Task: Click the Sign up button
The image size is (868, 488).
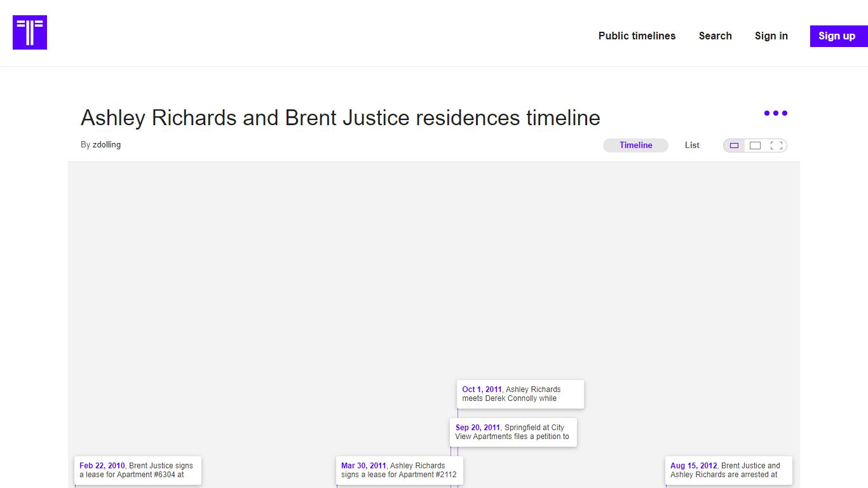Action: tap(839, 36)
